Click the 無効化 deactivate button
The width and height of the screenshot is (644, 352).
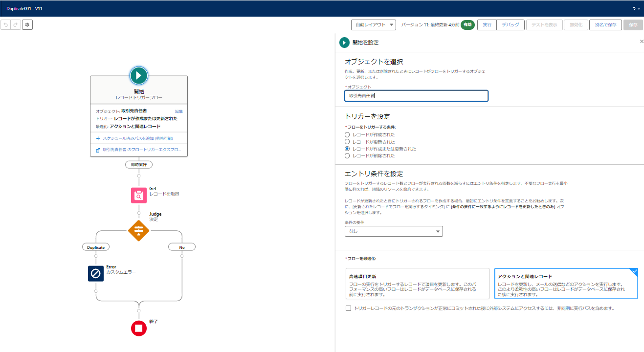[576, 25]
